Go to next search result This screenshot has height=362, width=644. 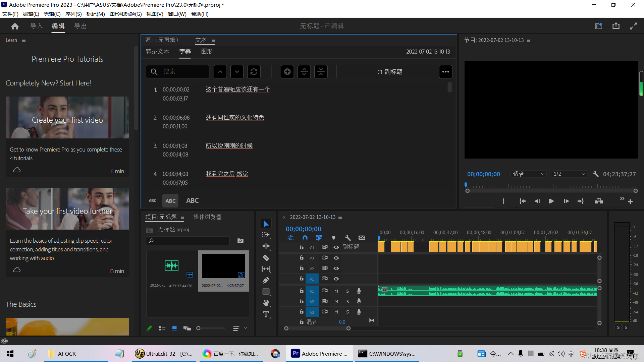point(237,72)
